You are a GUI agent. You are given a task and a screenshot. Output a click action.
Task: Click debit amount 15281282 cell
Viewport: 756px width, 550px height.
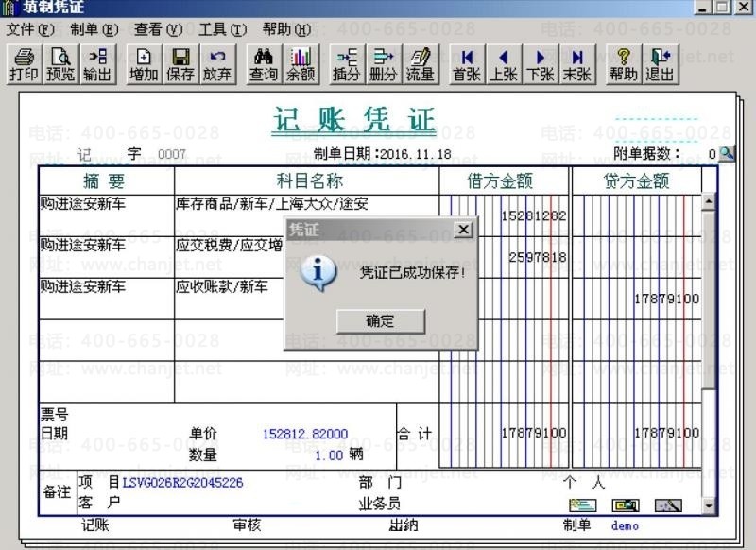(x=504, y=216)
